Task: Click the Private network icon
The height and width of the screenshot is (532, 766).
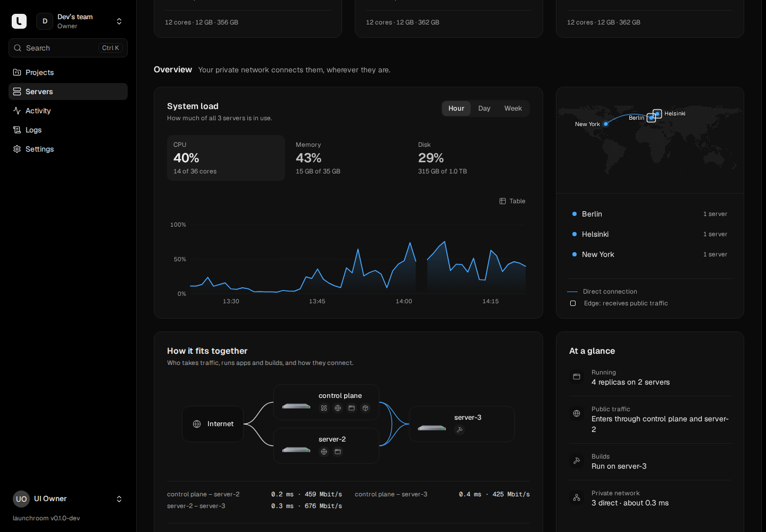Action: point(577,497)
